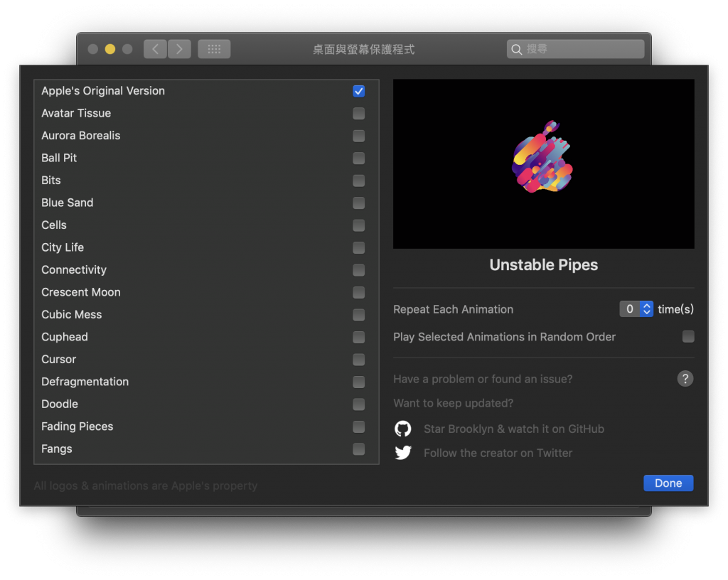Open help with the question mark button
728x580 pixels.
[x=685, y=379]
